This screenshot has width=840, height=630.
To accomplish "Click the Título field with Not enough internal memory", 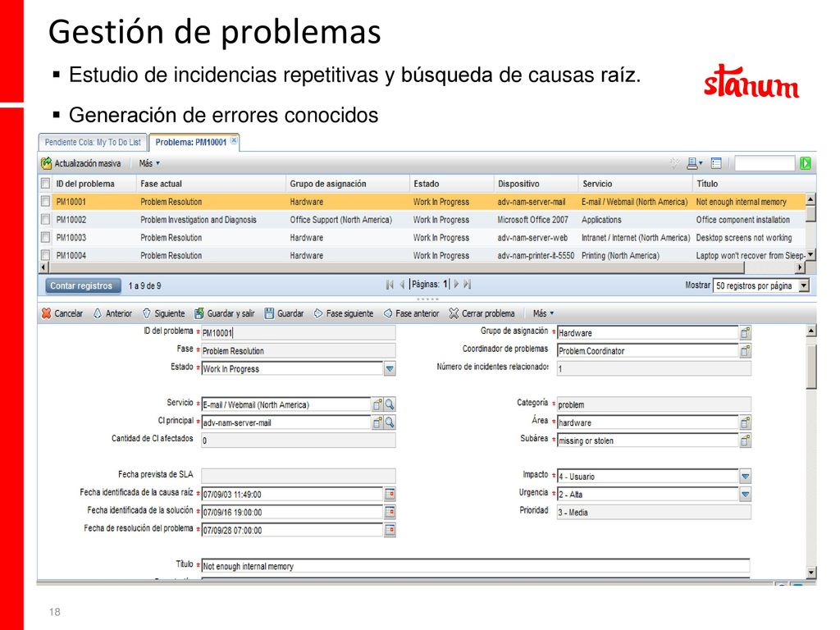I will coord(476,566).
